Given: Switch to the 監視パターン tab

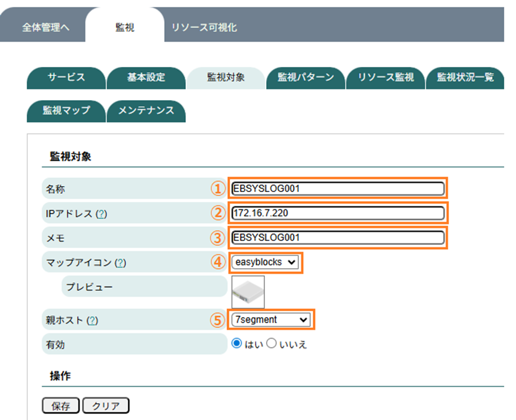Looking at the screenshot, I should (306, 77).
